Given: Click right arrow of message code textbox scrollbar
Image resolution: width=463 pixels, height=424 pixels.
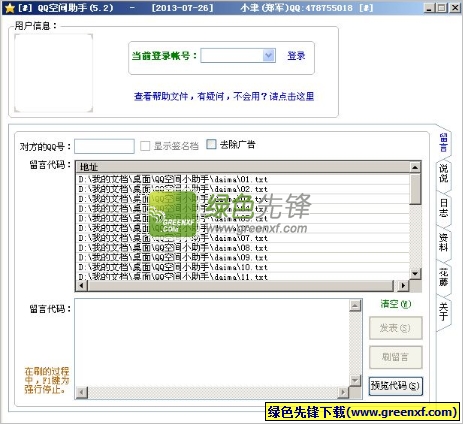Looking at the screenshot, I should [343, 392].
